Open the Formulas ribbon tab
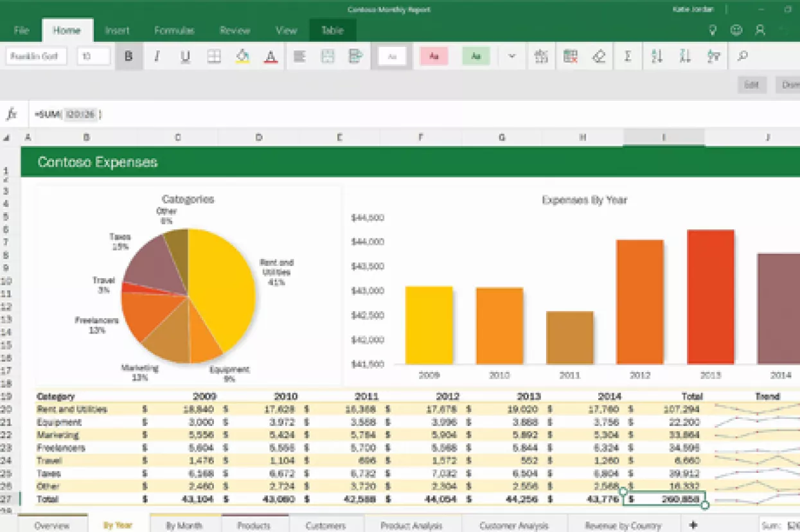 [173, 30]
